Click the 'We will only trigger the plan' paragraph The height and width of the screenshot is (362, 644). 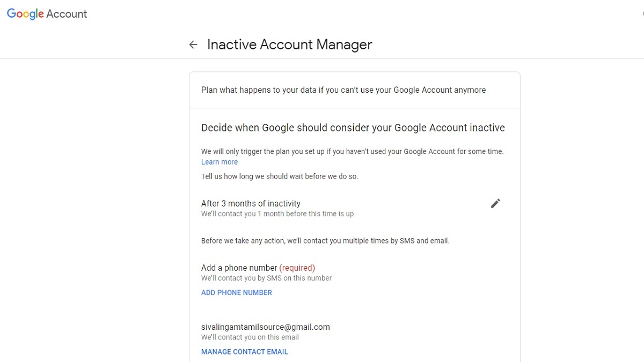(x=352, y=152)
